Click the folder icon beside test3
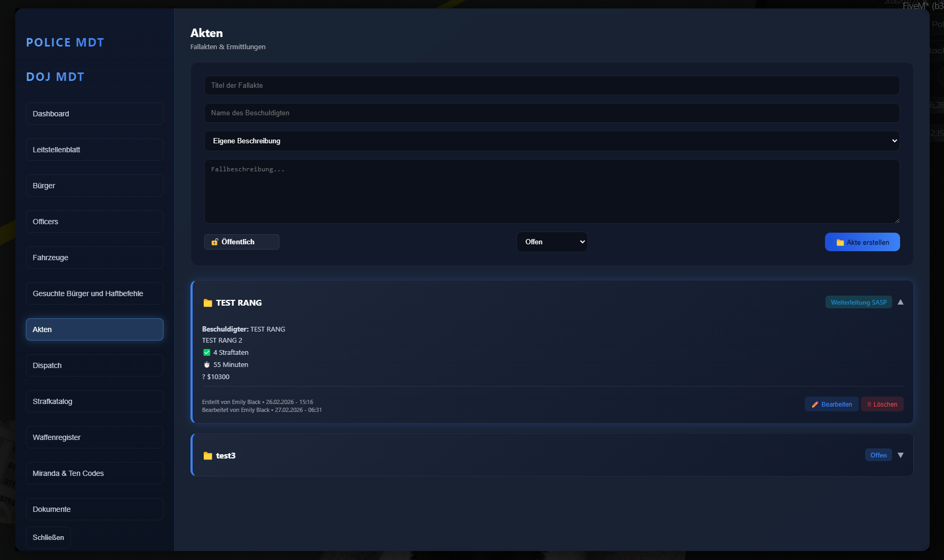This screenshot has height=560, width=944. (207, 456)
